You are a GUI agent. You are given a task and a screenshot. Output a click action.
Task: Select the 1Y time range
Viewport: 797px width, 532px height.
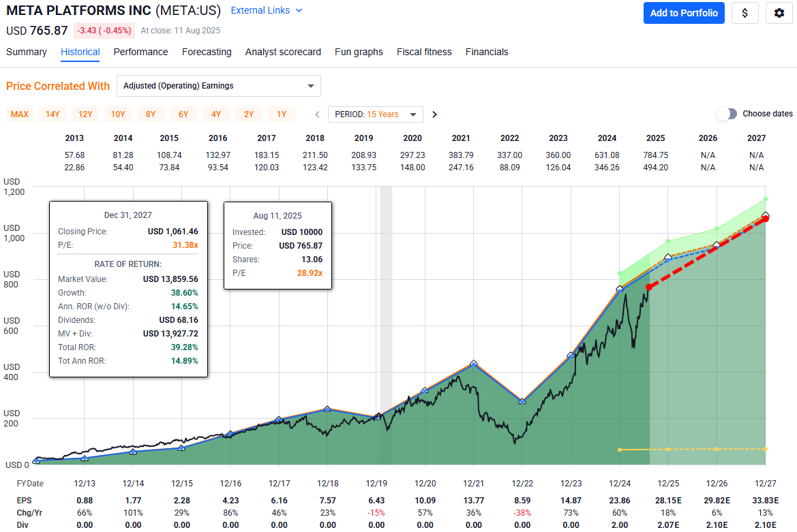click(281, 114)
